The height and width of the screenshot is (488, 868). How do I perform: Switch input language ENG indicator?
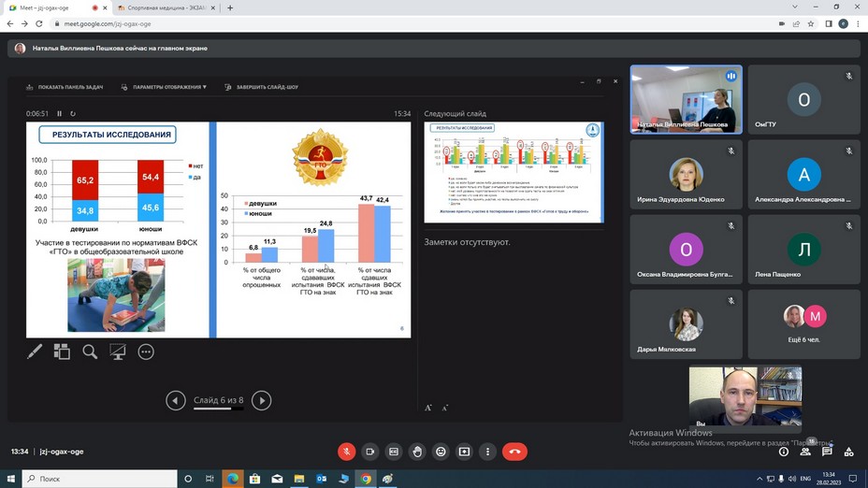click(x=805, y=479)
